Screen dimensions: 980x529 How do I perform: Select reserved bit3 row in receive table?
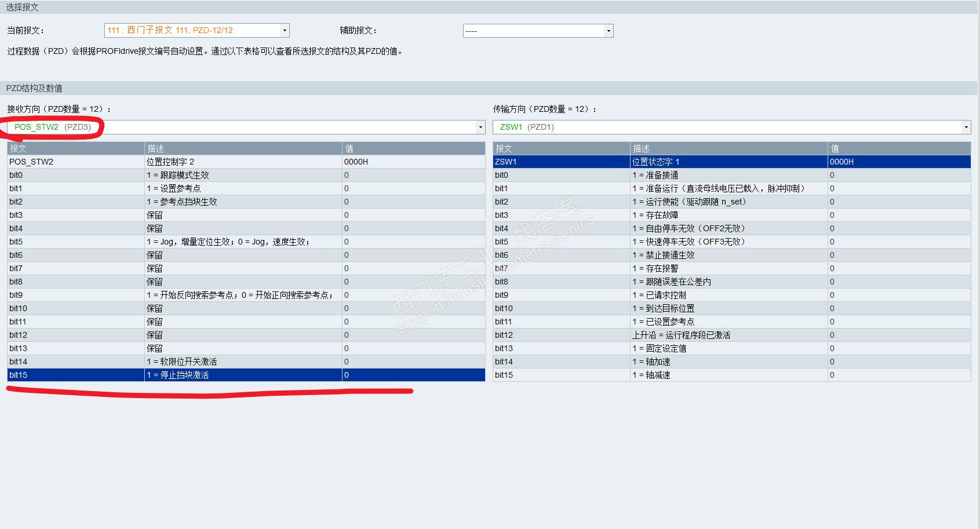246,215
